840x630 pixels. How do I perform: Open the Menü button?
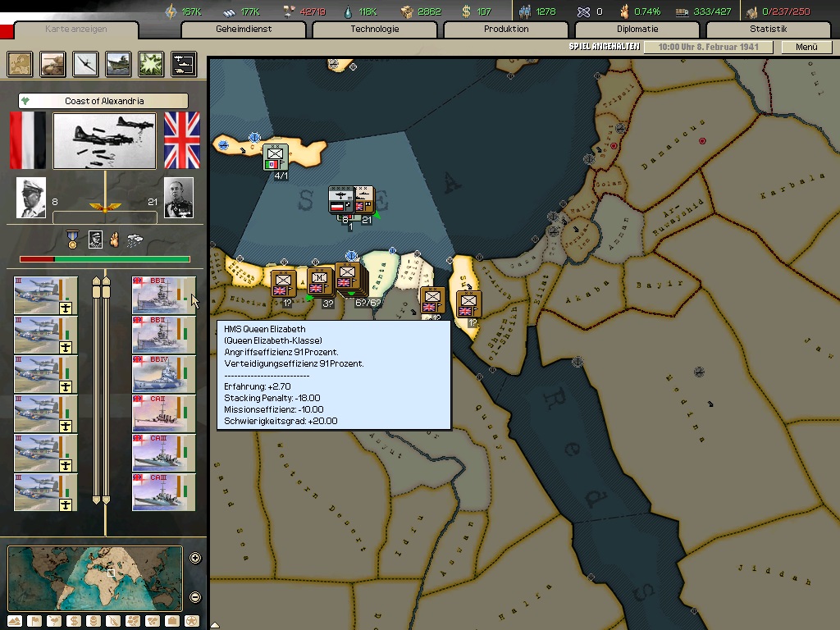pyautogui.click(x=807, y=47)
